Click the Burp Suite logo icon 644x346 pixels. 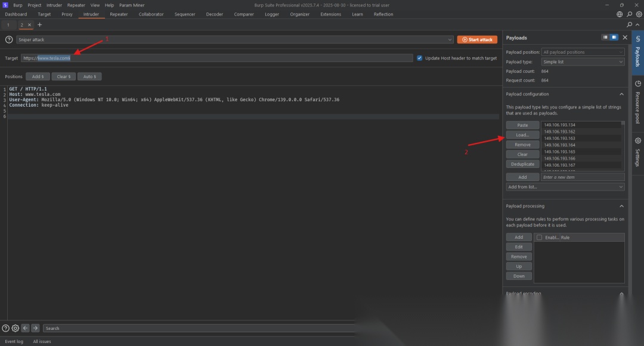[x=5, y=5]
